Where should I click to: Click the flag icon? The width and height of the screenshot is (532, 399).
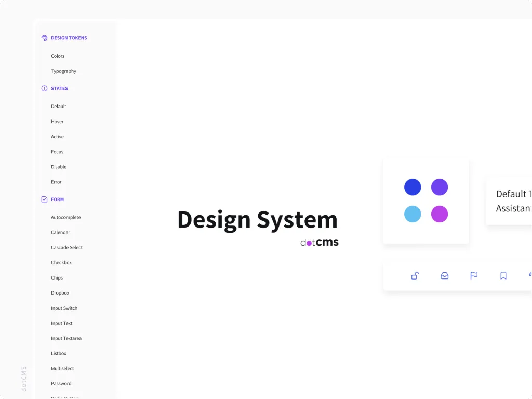(474, 276)
